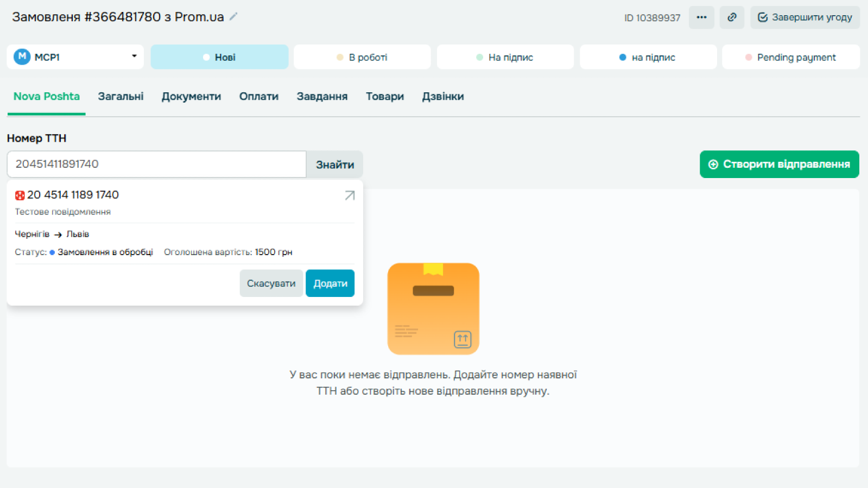Image resolution: width=868 pixels, height=488 pixels.
Task: Open the Документи tab
Action: point(191,97)
